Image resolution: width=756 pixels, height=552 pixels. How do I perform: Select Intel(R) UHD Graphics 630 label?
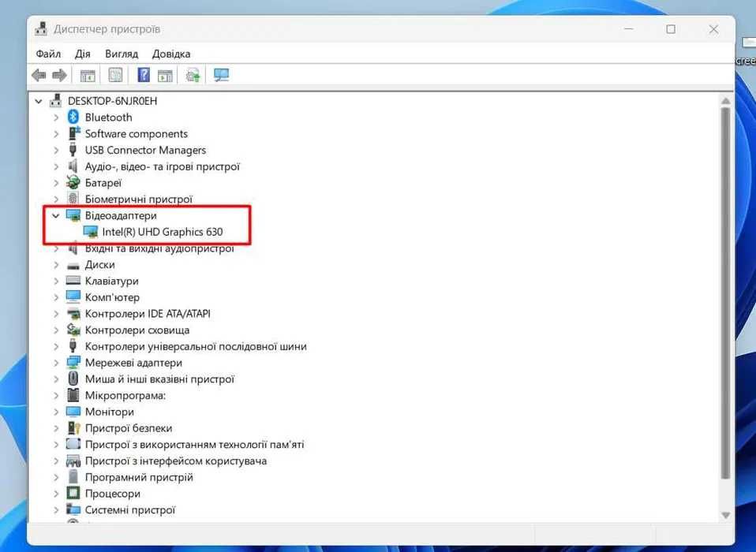click(x=163, y=232)
